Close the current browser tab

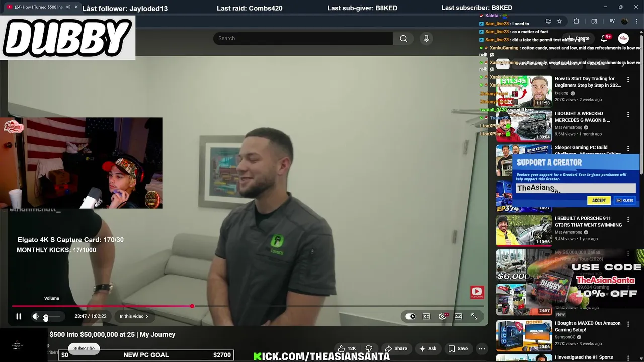click(x=76, y=7)
